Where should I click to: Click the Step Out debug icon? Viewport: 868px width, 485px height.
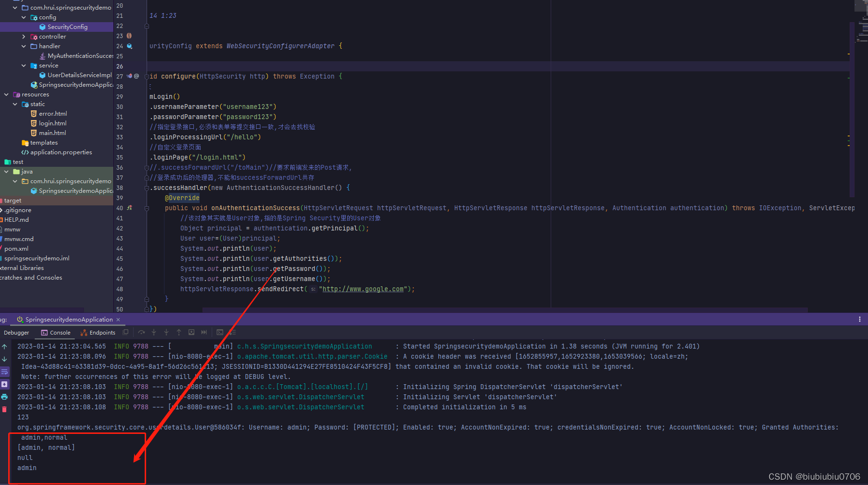[179, 333]
